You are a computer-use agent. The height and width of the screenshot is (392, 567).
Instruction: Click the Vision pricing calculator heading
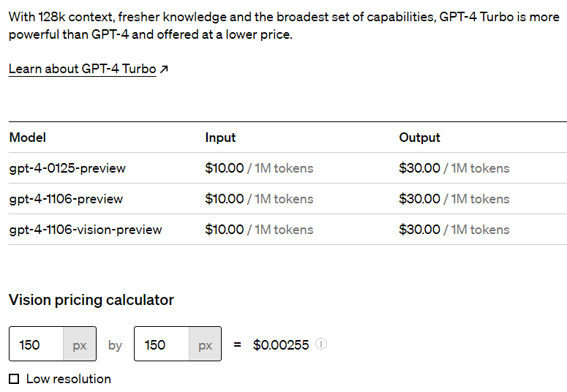[x=91, y=300]
